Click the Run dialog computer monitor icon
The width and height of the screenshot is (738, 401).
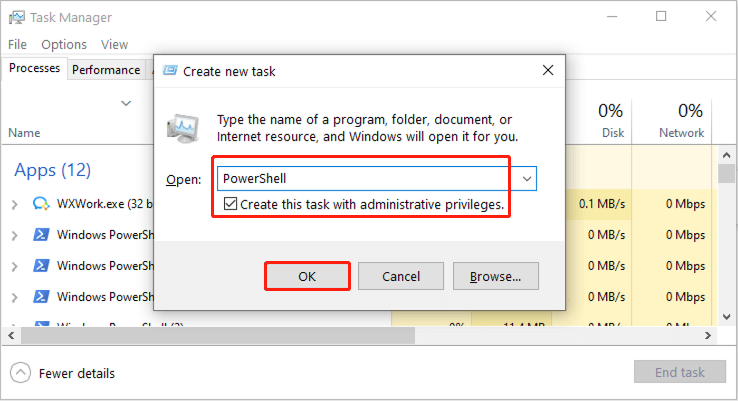tap(183, 128)
